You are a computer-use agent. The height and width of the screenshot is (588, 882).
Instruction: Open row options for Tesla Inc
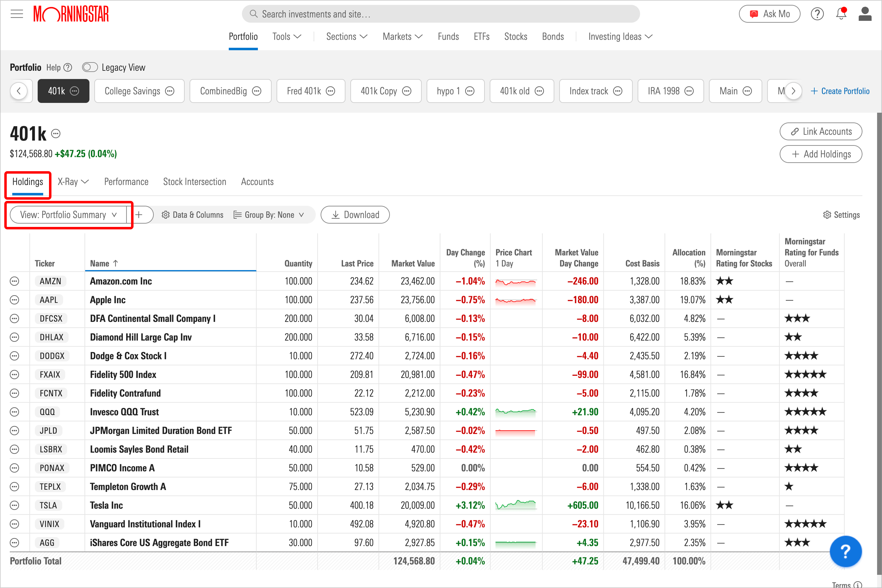coord(14,506)
